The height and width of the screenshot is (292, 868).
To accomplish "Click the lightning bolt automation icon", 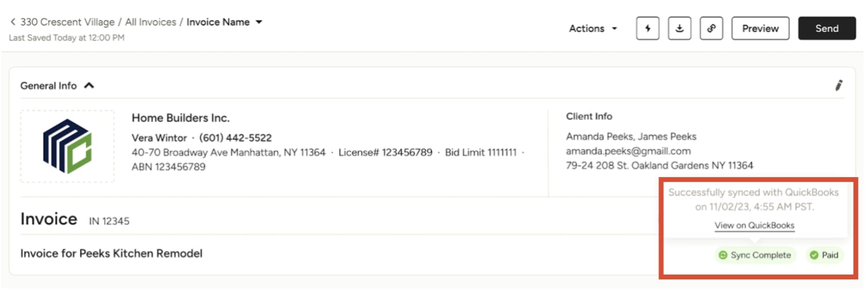I will pos(647,28).
